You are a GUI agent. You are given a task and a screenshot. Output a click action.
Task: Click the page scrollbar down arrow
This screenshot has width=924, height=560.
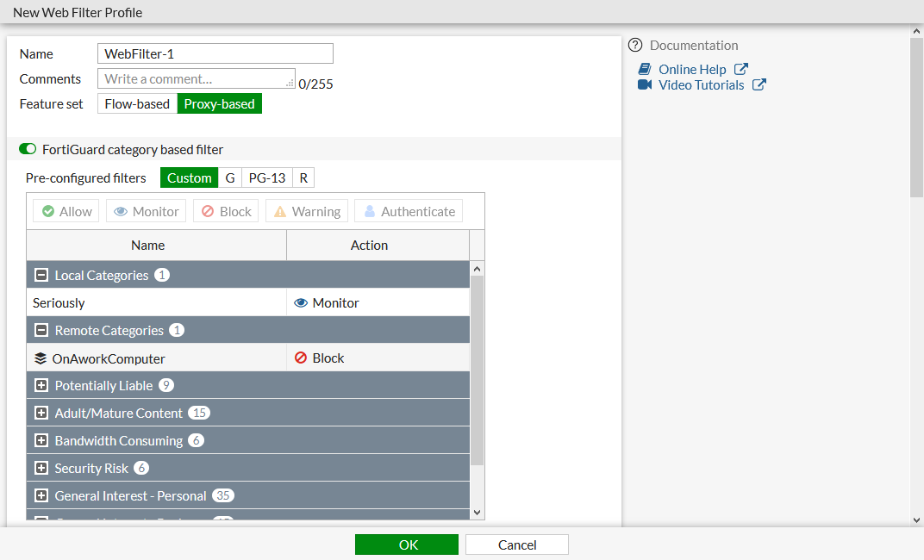click(916, 520)
